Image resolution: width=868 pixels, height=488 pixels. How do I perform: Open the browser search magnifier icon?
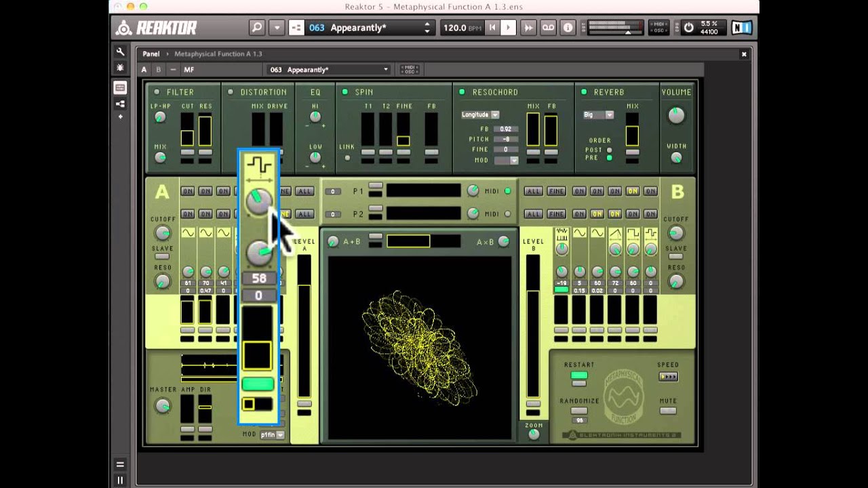pyautogui.click(x=257, y=28)
